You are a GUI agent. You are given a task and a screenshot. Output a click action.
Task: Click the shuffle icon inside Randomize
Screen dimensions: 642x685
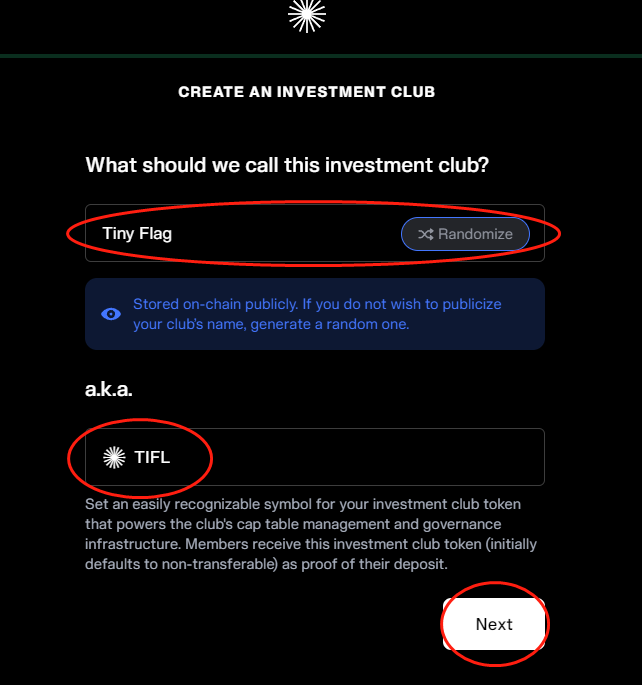(425, 234)
